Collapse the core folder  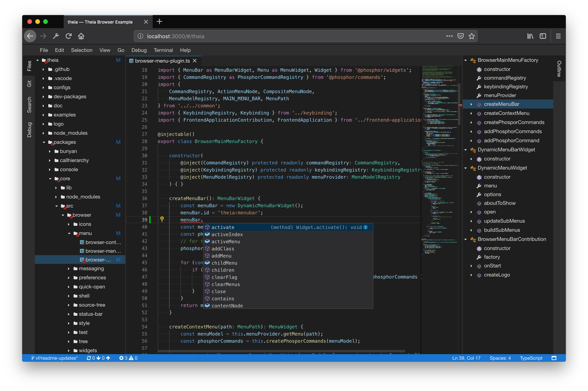50,178
